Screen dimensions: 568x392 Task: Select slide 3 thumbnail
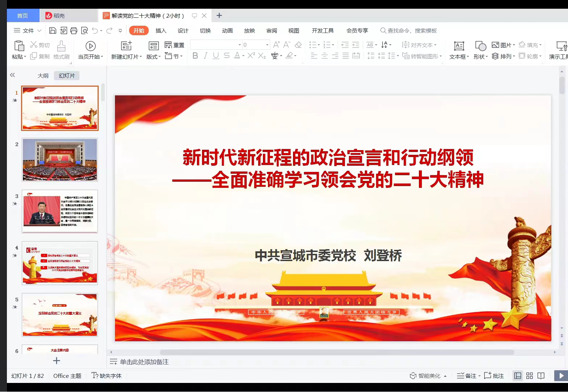coord(60,211)
